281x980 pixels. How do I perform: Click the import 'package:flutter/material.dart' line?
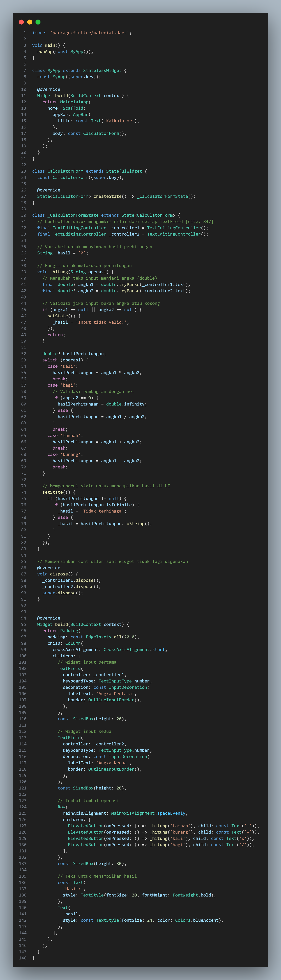(81, 33)
